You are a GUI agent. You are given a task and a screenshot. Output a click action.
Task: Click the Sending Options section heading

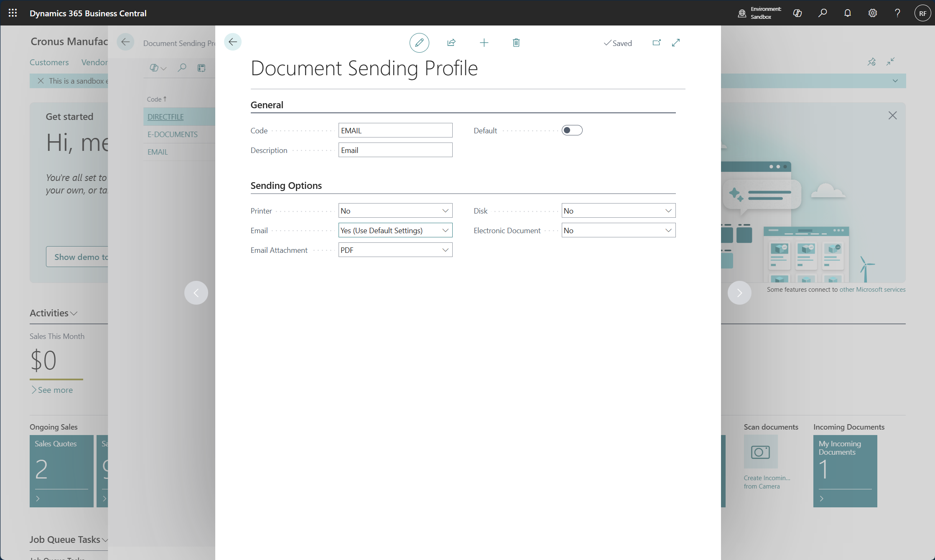tap(286, 186)
